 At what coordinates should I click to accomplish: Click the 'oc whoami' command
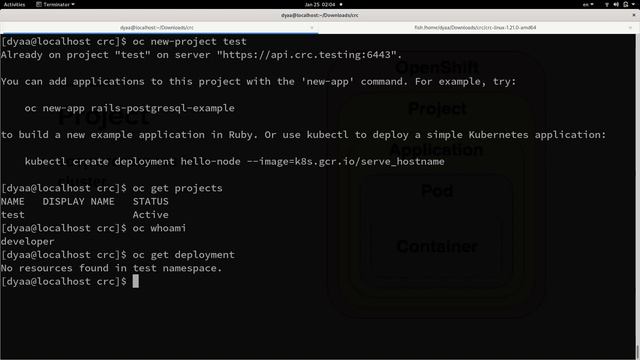[x=159, y=228]
